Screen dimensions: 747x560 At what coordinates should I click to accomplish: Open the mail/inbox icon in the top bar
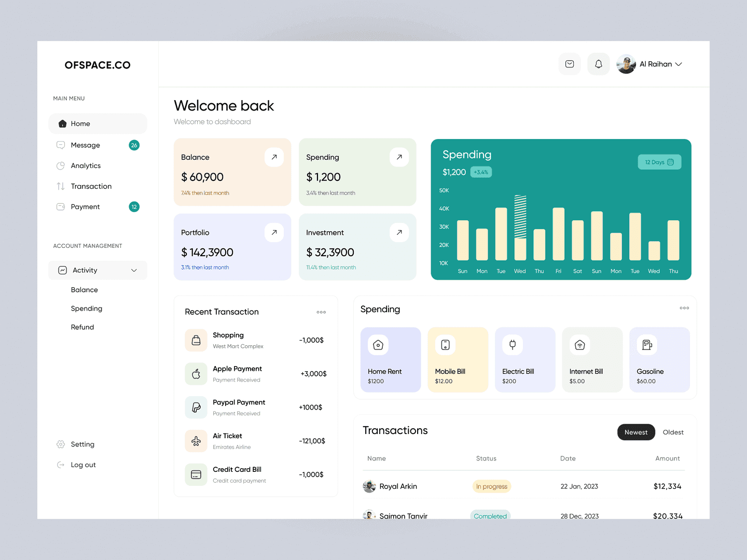pos(569,64)
